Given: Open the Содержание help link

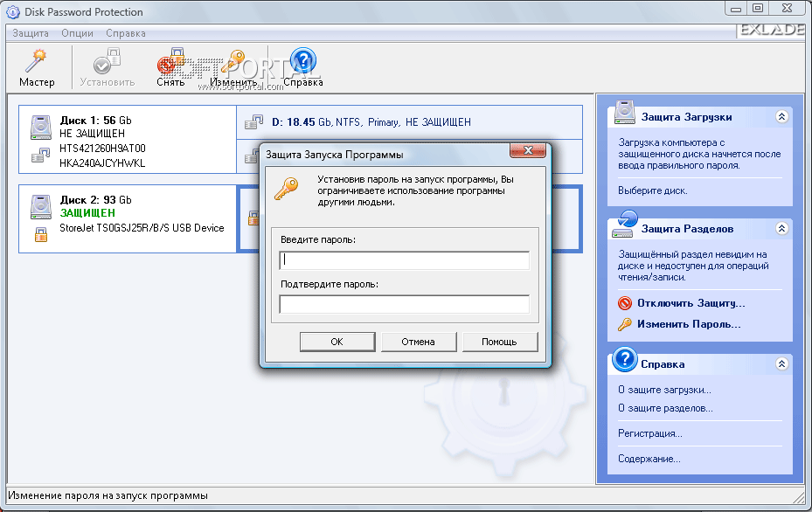Looking at the screenshot, I should [649, 459].
